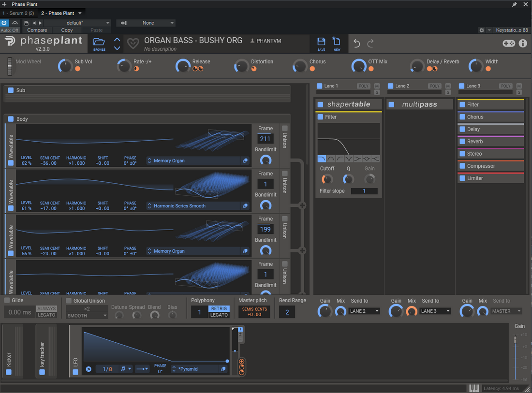532x393 pixels.
Task: Open wavetable editor for Harmonic Series Smooth
Action: (245, 206)
